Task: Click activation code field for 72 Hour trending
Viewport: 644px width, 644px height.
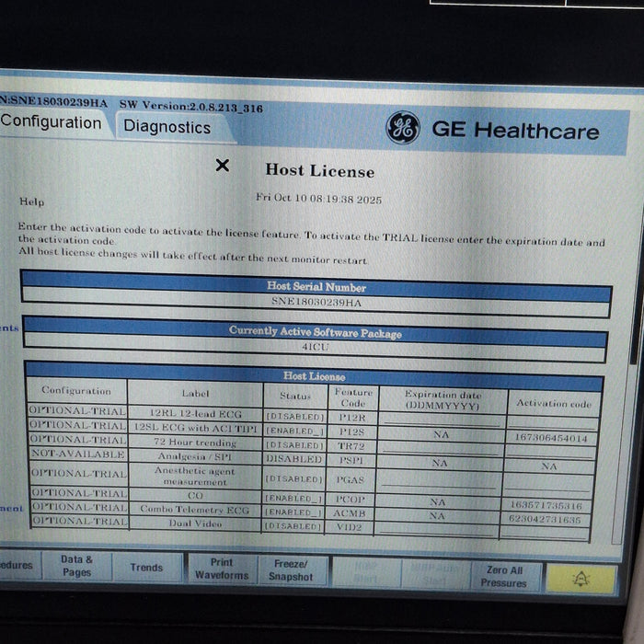Action: pyautogui.click(x=550, y=452)
